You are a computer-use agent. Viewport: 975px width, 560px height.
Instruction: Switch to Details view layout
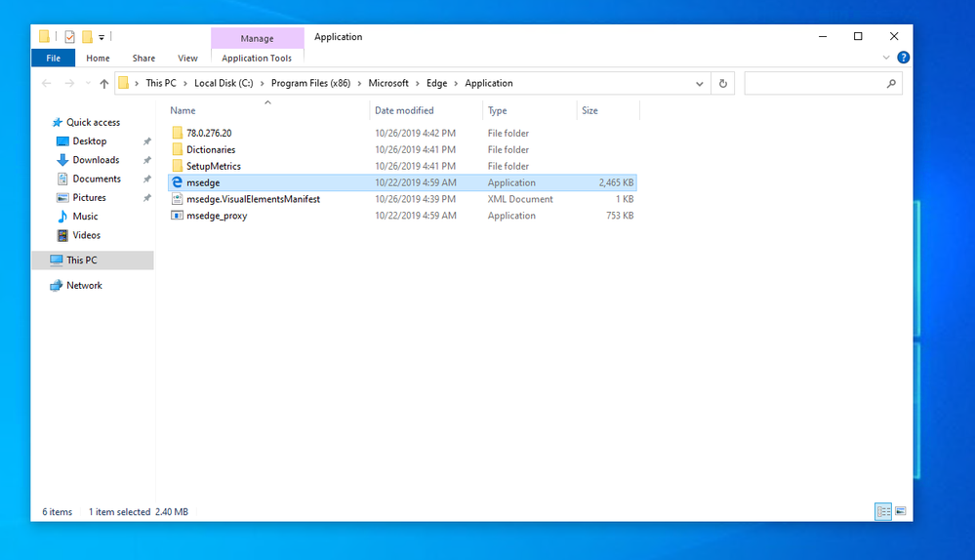tap(883, 511)
